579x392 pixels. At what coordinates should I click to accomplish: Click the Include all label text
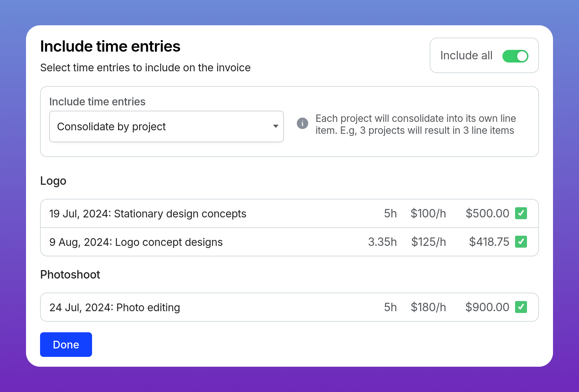point(466,55)
